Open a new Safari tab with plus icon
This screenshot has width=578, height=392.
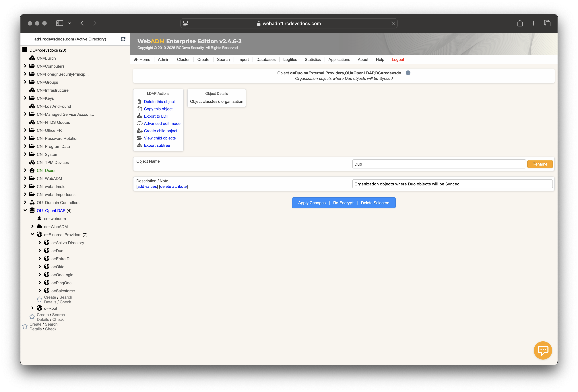(x=533, y=23)
